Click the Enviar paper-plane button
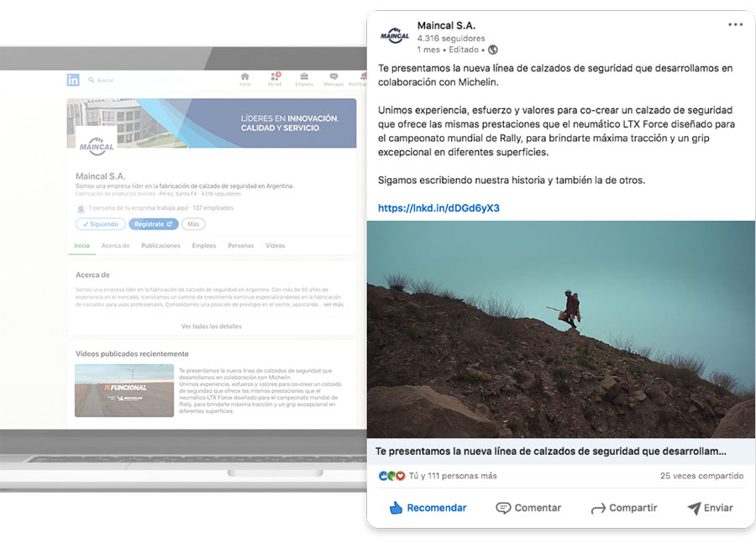 click(x=710, y=508)
